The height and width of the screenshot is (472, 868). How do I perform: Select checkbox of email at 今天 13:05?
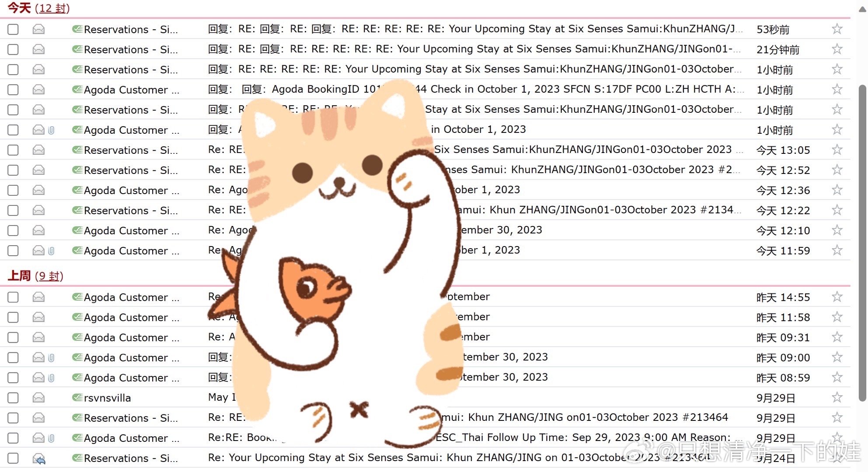(x=13, y=150)
